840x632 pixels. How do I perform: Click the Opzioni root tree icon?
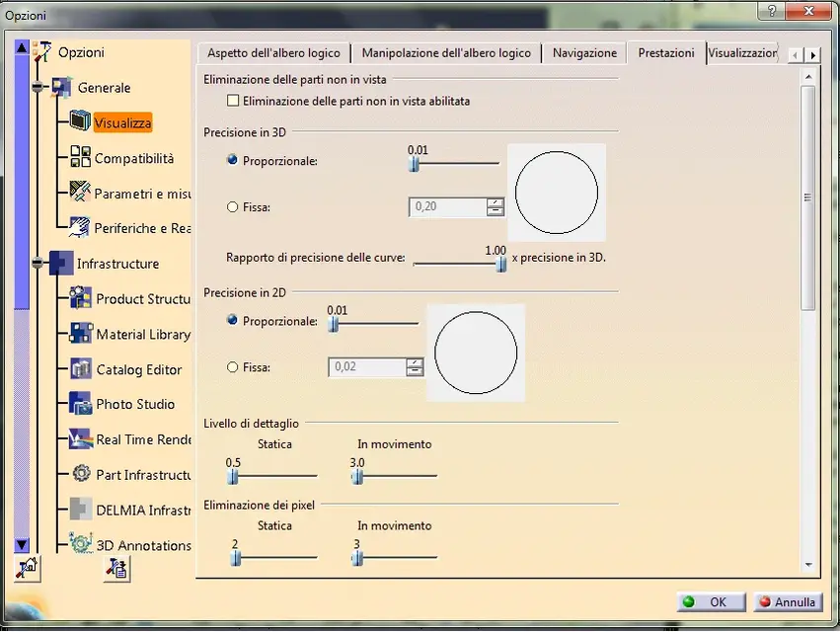click(41, 52)
